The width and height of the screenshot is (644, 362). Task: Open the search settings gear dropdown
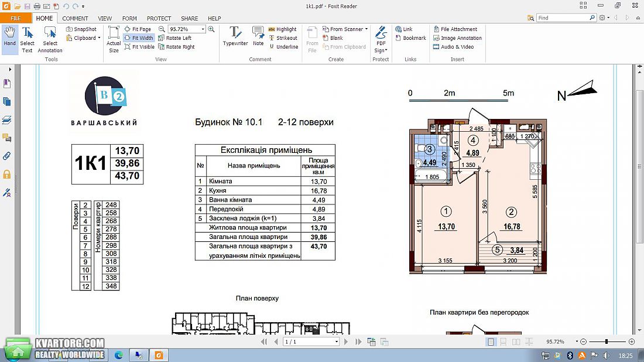click(x=604, y=18)
